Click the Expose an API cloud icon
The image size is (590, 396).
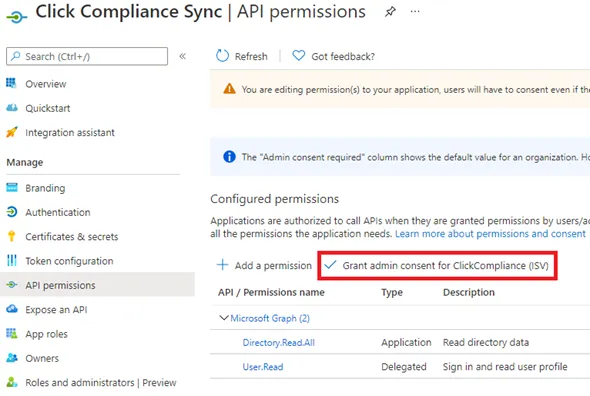[x=12, y=309]
